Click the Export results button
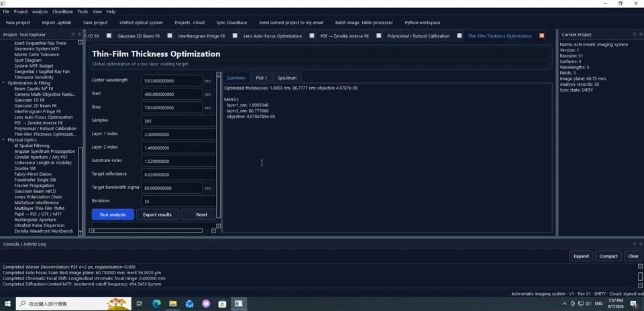644x311 pixels. coord(157,214)
